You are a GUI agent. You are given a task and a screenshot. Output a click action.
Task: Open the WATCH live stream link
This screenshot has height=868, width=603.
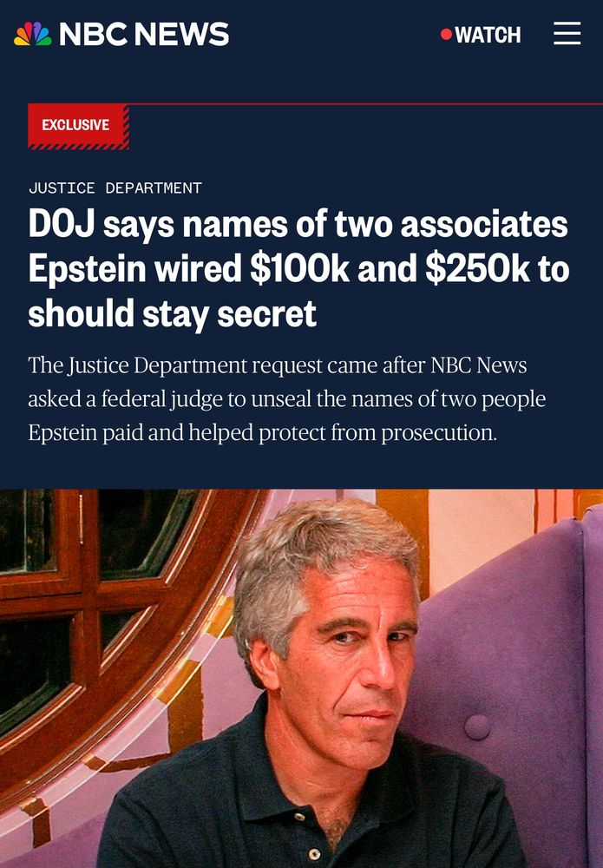point(481,35)
